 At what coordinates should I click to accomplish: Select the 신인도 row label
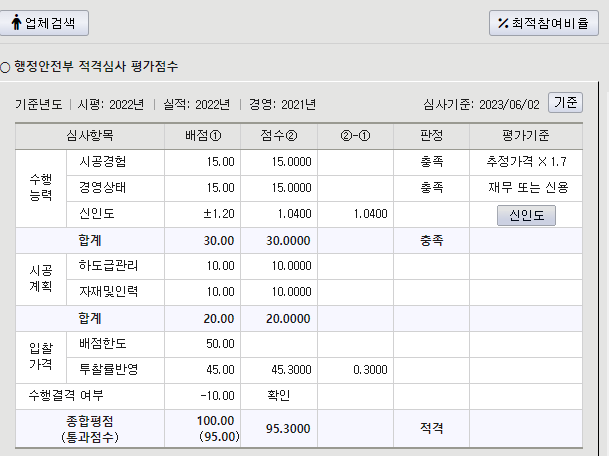(x=97, y=214)
